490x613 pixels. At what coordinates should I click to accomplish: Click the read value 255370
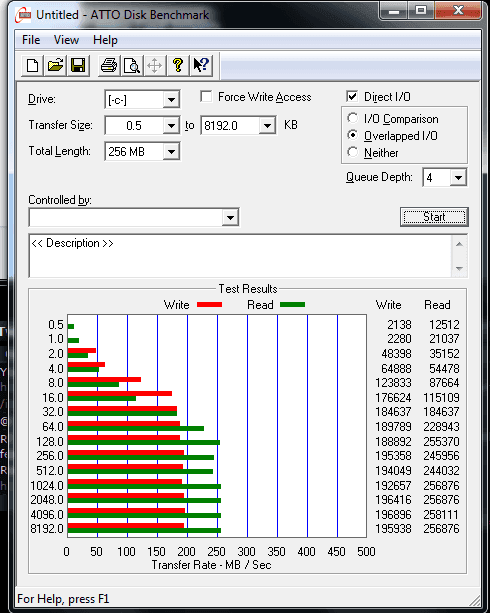[x=441, y=441]
